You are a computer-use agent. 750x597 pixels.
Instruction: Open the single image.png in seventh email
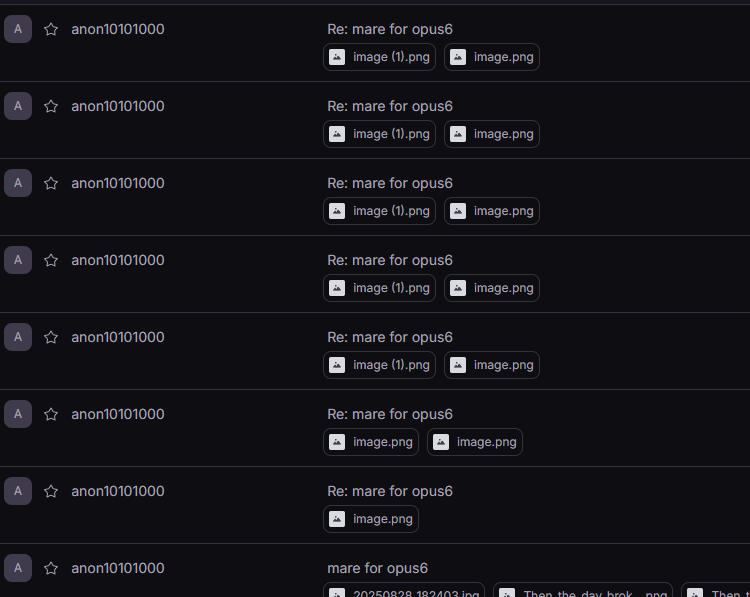(x=371, y=519)
